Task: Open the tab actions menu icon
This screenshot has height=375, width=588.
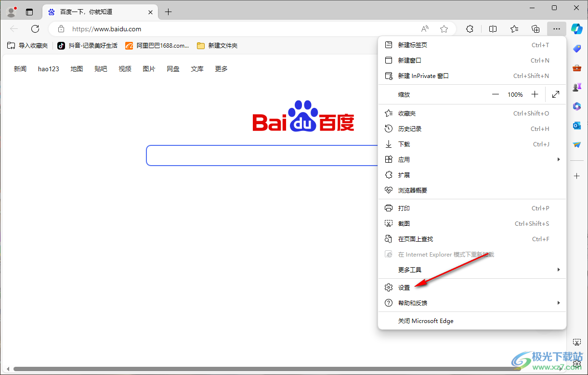Action: [x=29, y=12]
